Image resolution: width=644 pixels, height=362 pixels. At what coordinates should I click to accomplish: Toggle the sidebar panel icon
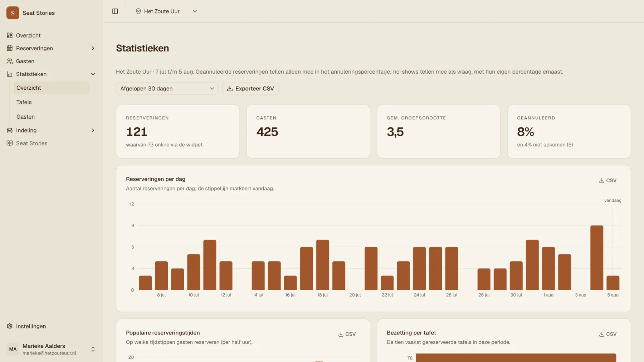click(x=115, y=11)
